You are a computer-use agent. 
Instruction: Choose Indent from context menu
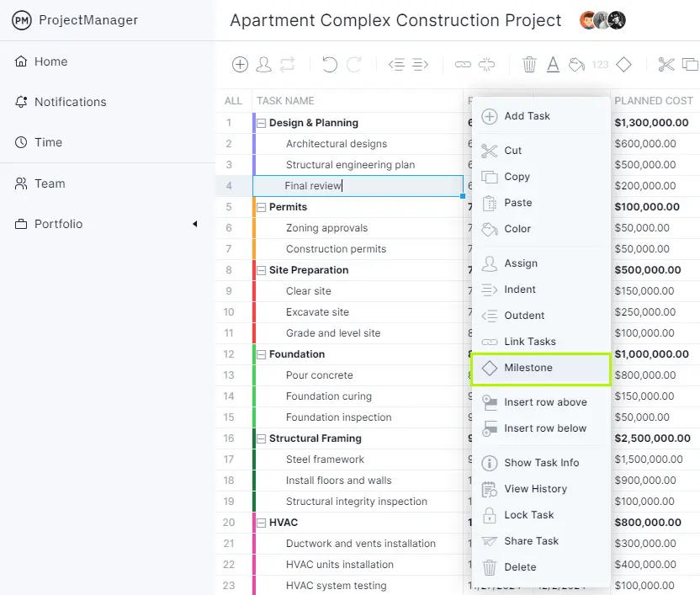click(541, 290)
